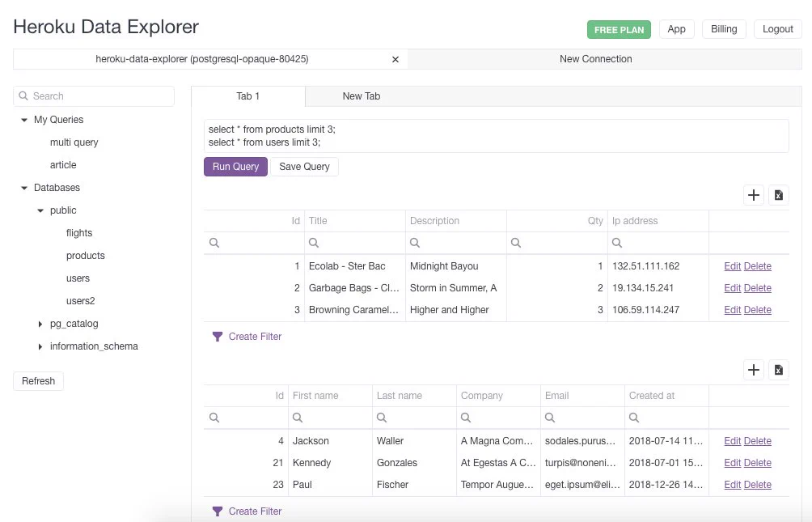Screen dimensions: 812x522
Task: Click the funnel icon under the users table
Action: click(x=218, y=511)
